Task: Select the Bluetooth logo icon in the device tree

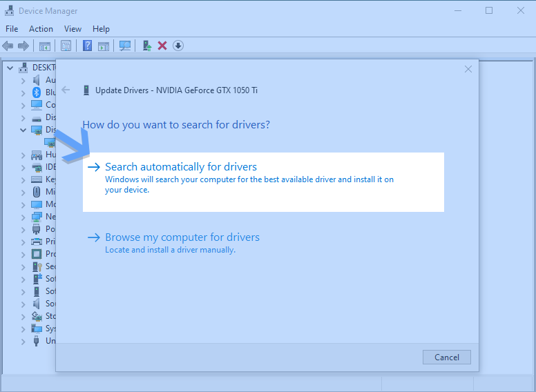Action: [37, 92]
